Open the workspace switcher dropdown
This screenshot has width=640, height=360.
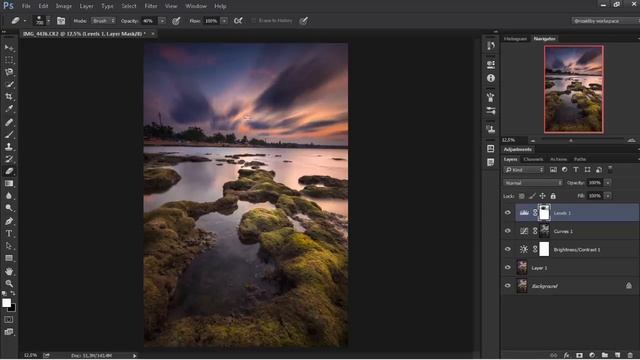[606, 21]
